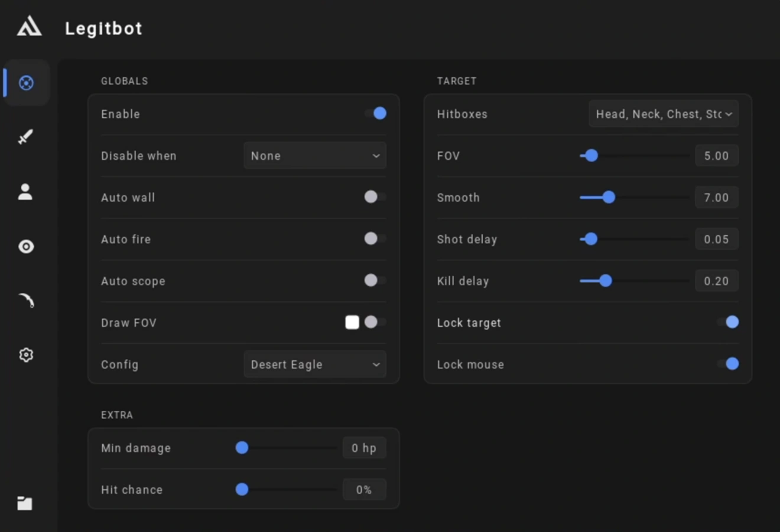780x532 pixels.
Task: Toggle the Lock mouse switch
Action: coord(728,364)
